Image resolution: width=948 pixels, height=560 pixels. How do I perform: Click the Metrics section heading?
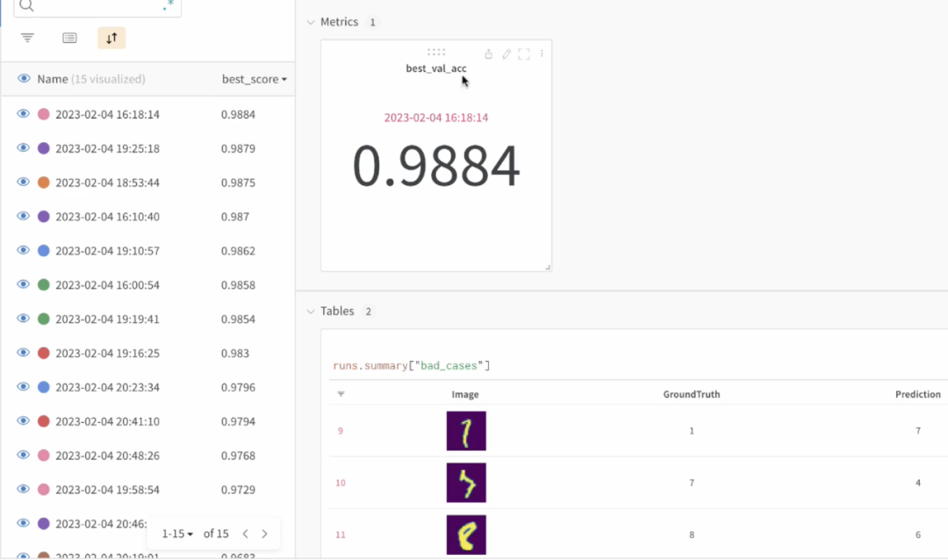339,22
